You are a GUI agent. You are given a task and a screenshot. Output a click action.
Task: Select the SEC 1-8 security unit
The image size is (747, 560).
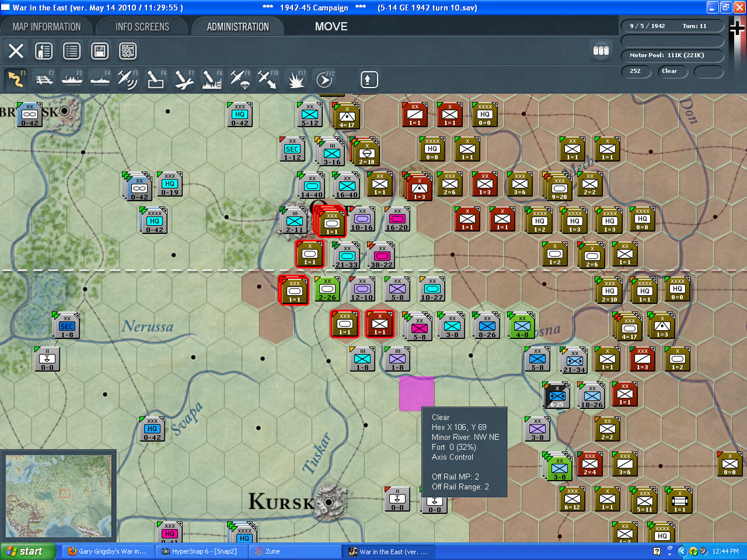click(x=67, y=326)
